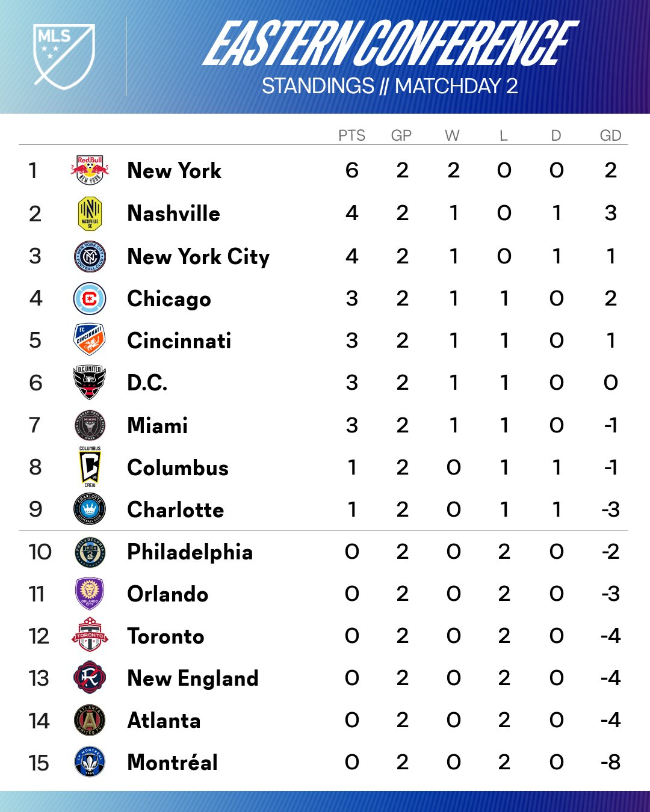650x812 pixels.
Task: Click the GD column header
Action: click(610, 135)
